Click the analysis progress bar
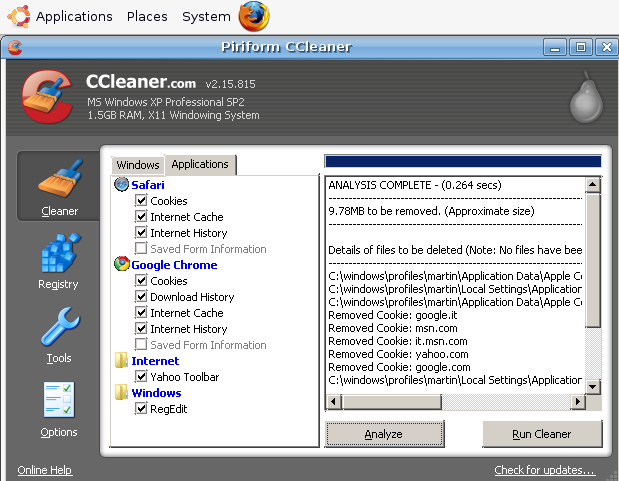Screen dimensions: 619x481 tap(463, 162)
